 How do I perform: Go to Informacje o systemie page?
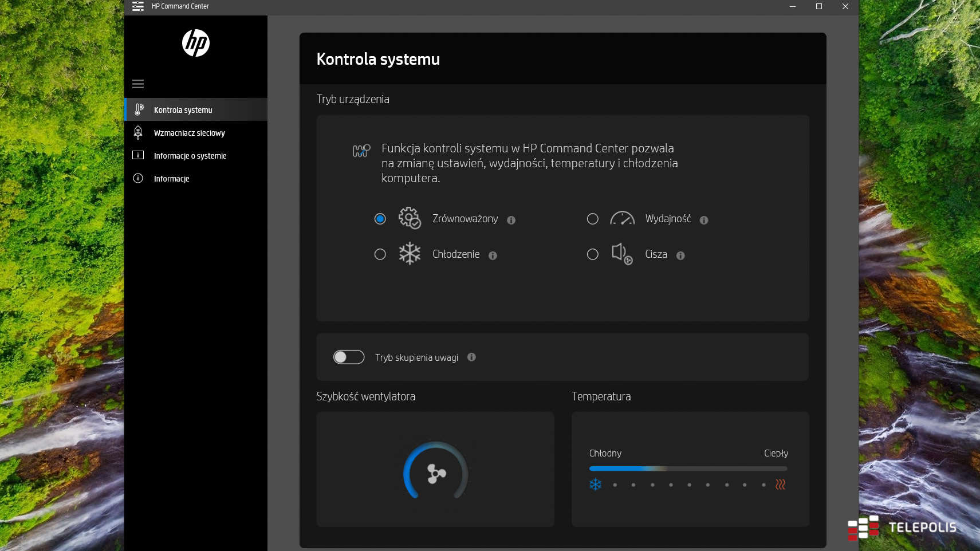[x=190, y=156]
